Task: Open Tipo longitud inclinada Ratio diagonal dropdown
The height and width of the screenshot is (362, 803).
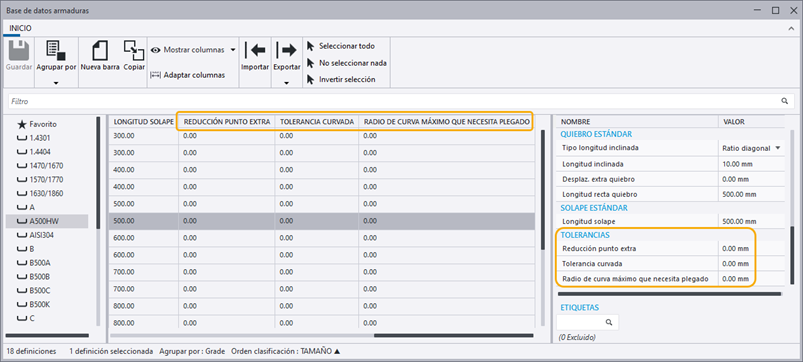Action: click(x=751, y=148)
